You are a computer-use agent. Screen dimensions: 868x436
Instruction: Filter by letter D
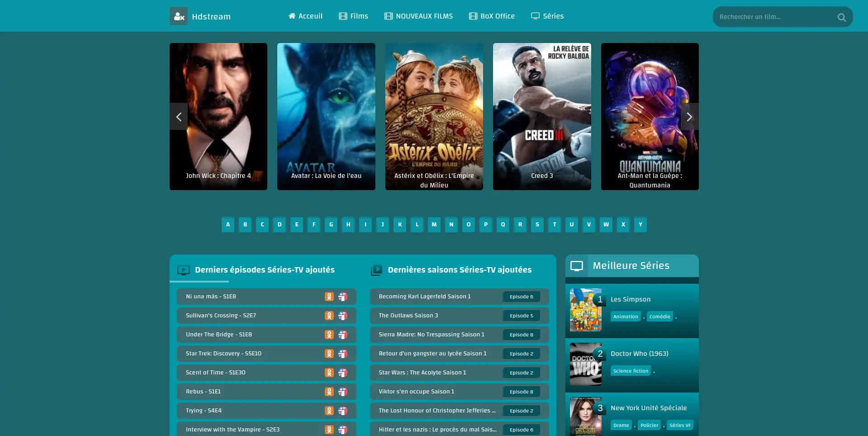coord(280,225)
